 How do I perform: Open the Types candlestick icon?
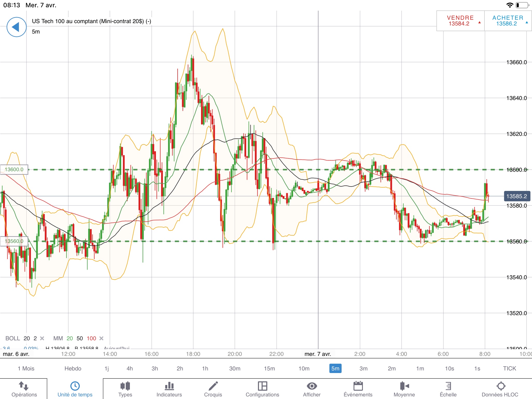pos(125,386)
